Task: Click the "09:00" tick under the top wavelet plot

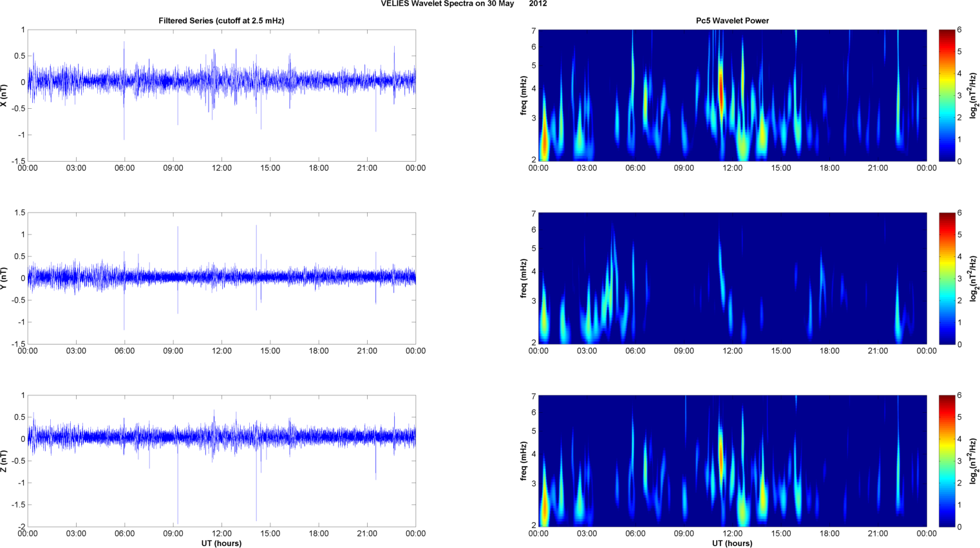Action: coord(684,168)
